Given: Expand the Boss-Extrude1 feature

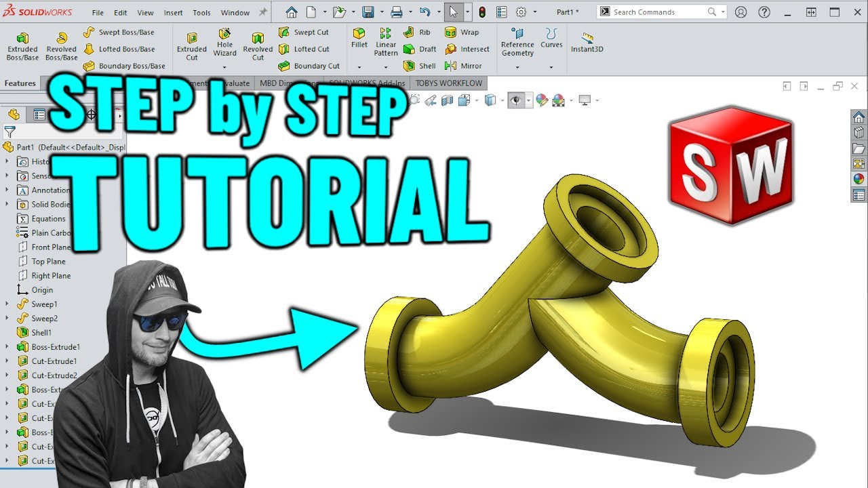Looking at the screenshot, I should [7, 347].
